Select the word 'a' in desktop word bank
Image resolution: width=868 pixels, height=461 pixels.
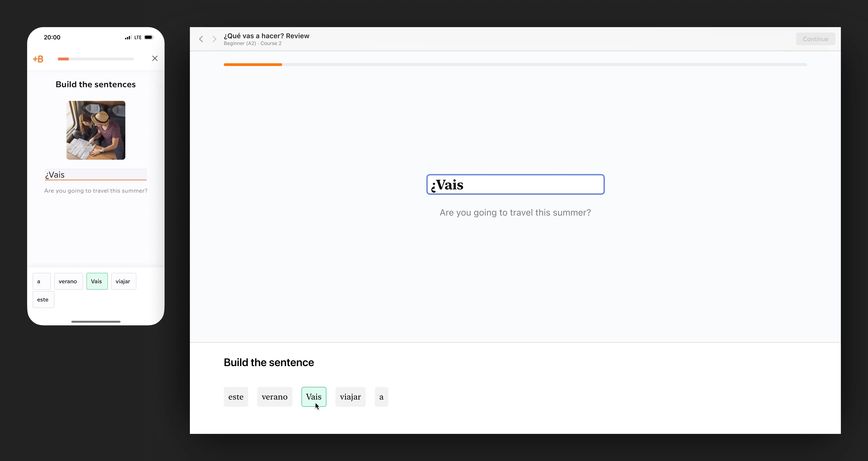pyautogui.click(x=381, y=397)
